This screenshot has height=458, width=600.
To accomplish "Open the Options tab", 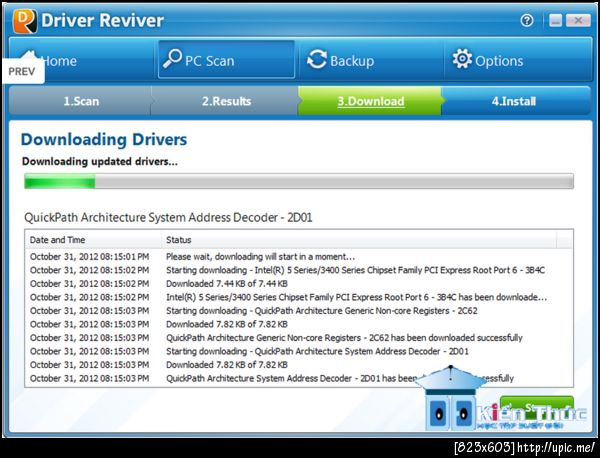I will 517,60.
